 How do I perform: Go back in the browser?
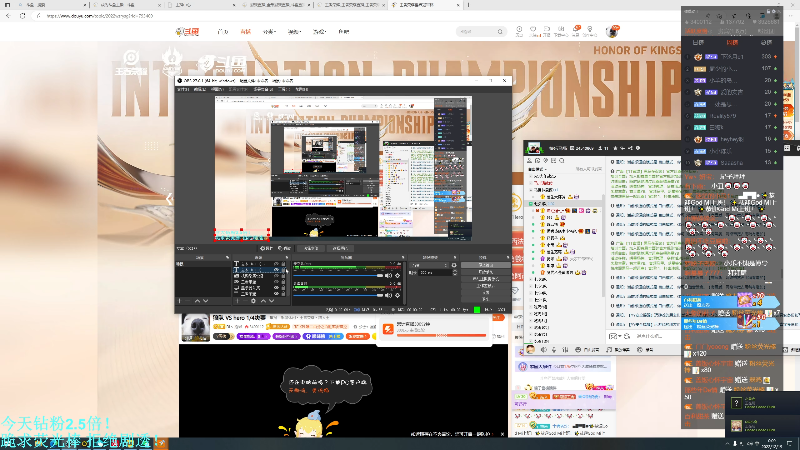8,16
